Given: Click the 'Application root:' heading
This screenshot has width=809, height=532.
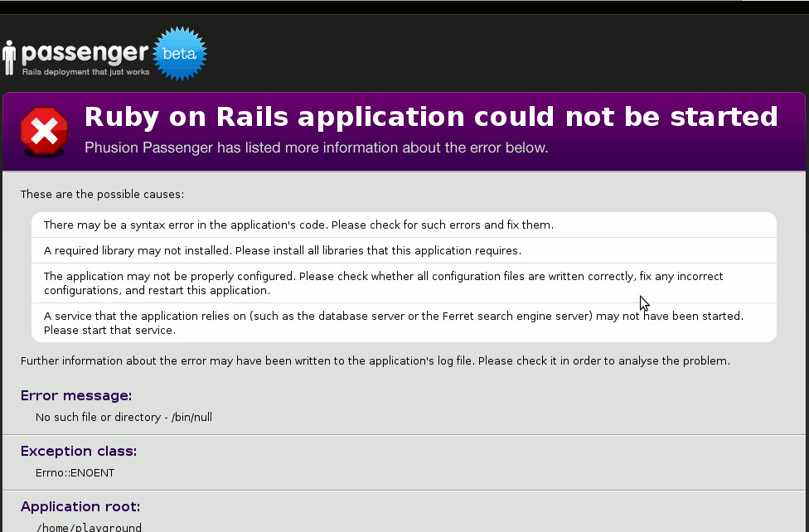Looking at the screenshot, I should click(x=80, y=507).
